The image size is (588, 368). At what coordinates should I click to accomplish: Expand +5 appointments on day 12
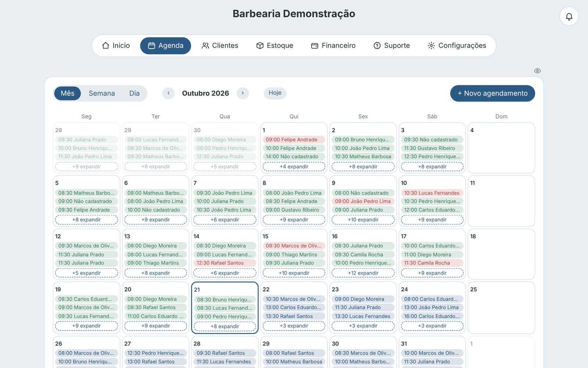tap(86, 273)
